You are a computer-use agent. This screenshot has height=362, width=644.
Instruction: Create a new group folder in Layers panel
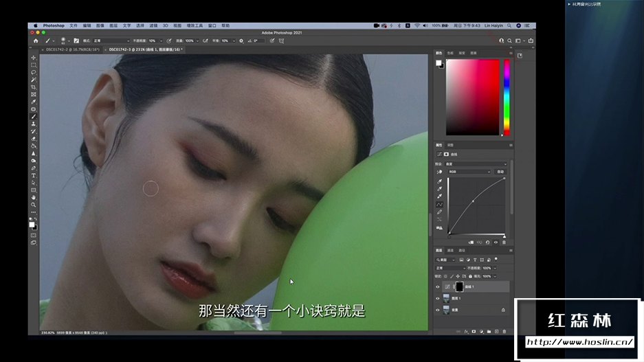pyautogui.click(x=489, y=332)
